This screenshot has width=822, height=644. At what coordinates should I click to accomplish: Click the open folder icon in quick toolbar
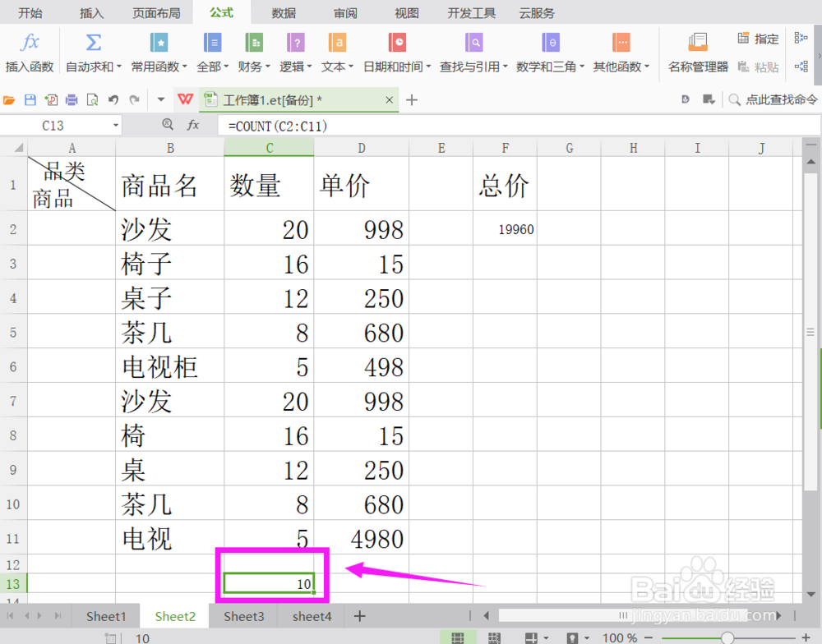pyautogui.click(x=9, y=99)
